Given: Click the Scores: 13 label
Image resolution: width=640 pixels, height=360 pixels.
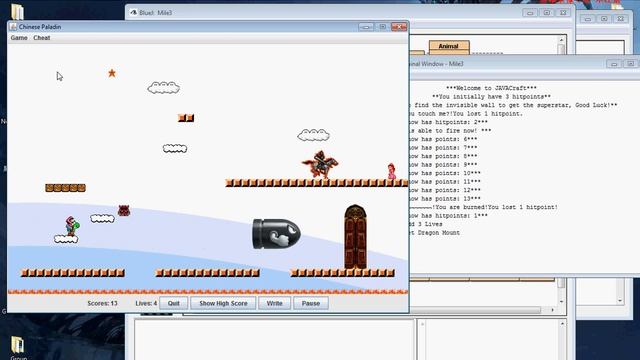Looking at the screenshot, I should [x=102, y=303].
